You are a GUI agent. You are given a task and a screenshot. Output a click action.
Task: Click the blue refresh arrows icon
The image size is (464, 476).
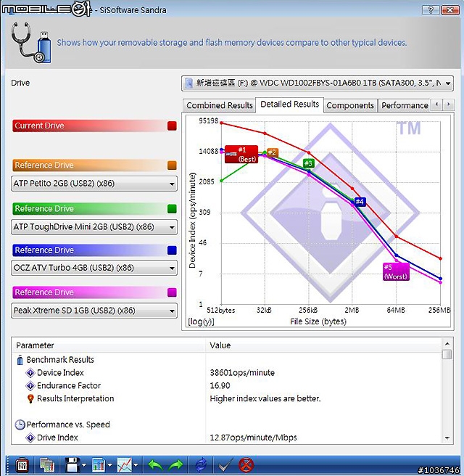pos(200,465)
